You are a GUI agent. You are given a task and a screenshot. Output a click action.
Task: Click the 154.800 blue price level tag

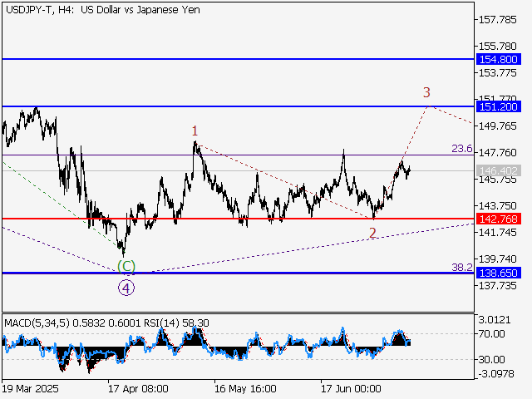tap(499, 60)
